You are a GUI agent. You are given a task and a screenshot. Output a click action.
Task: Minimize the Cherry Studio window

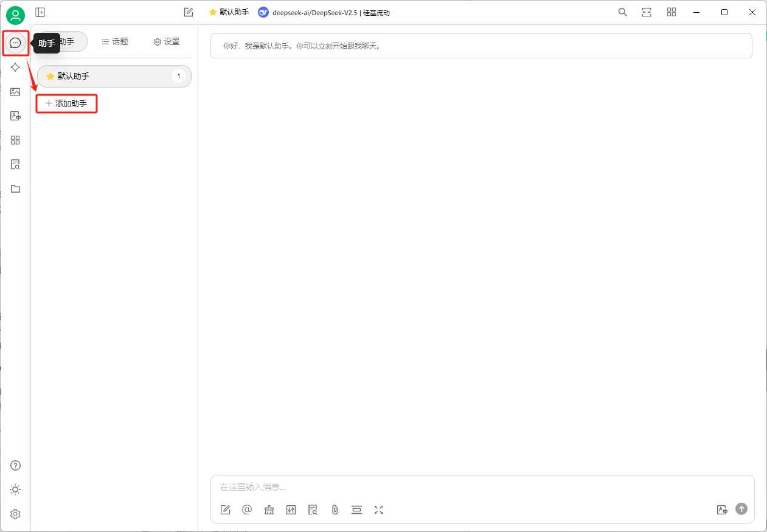coord(697,12)
